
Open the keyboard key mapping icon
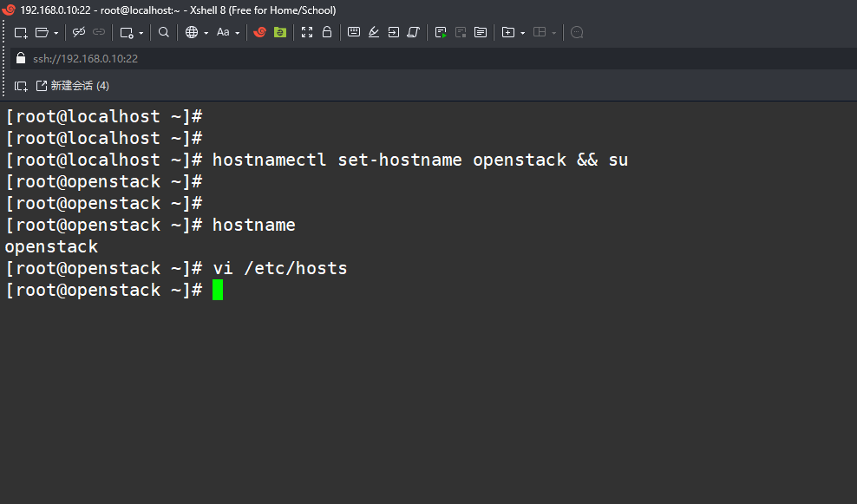click(354, 32)
